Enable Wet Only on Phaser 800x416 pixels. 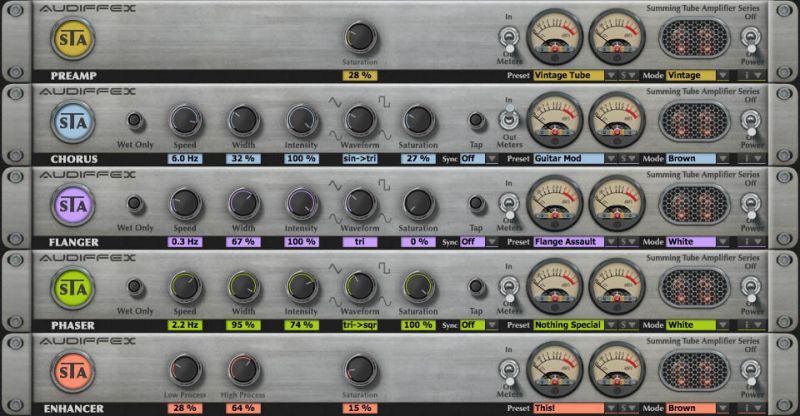pos(135,287)
